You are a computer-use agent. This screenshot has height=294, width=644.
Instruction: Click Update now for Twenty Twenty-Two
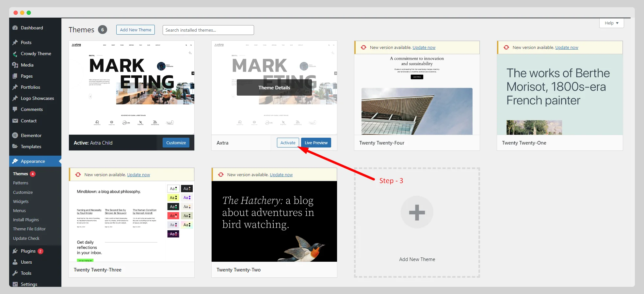(281, 175)
